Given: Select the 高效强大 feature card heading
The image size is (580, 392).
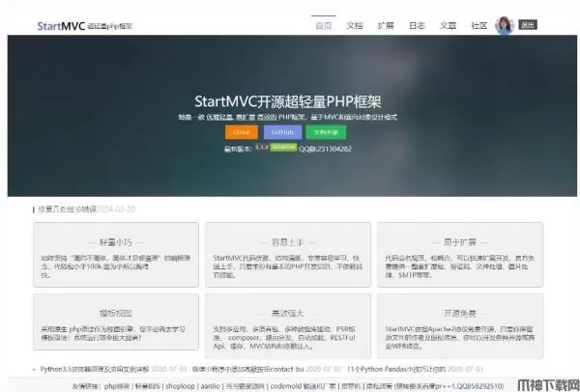Looking at the screenshot, I should 288,313.
